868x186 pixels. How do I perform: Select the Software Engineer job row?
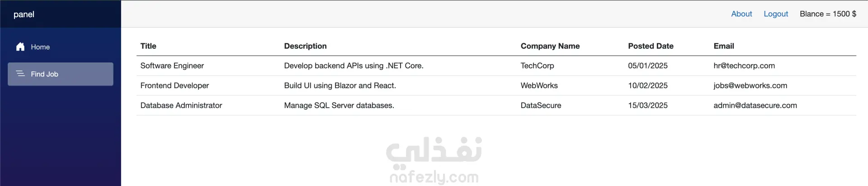172,66
